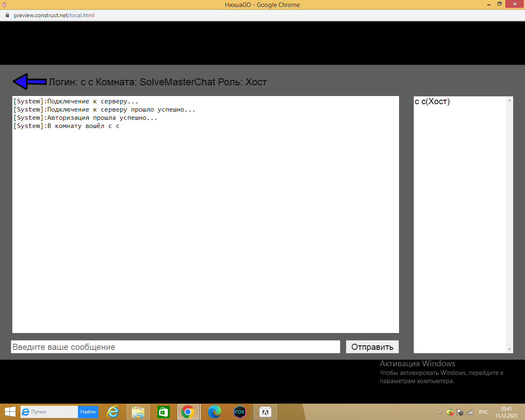Click the blue back arrow
The height and width of the screenshot is (420, 525).
30,82
